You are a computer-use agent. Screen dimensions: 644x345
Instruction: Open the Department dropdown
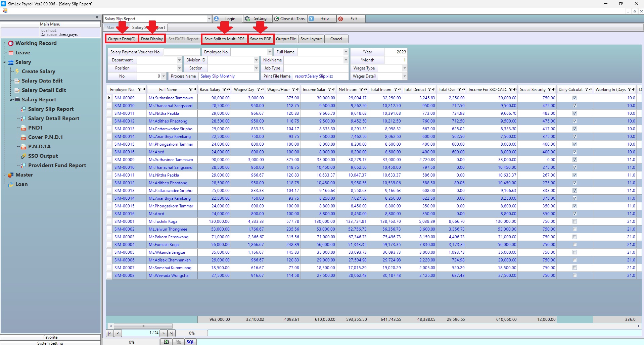[179, 60]
